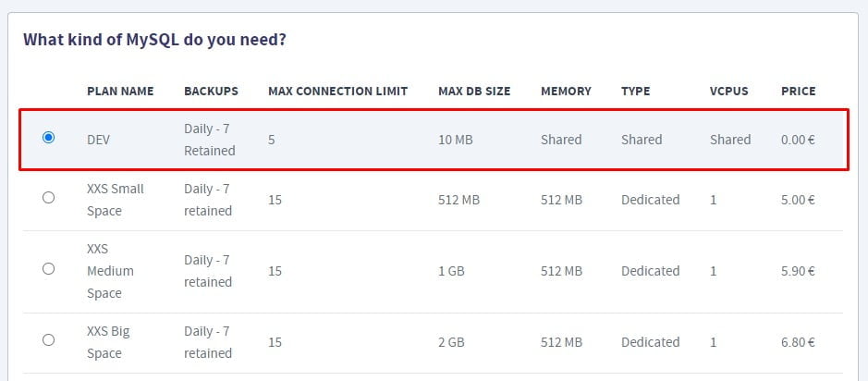This screenshot has width=868, height=381.
Task: Pick the XXS Big Space radio button
Action: (49, 340)
